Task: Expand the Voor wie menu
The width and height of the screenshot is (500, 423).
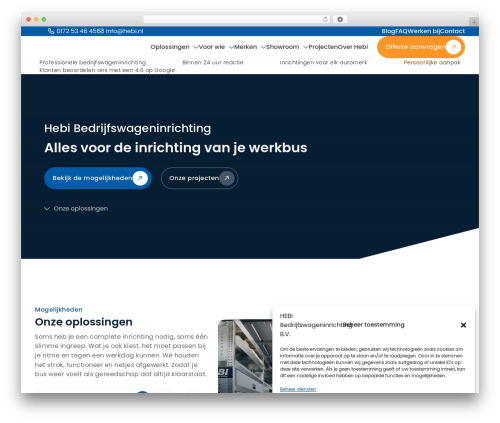Action: (216, 47)
